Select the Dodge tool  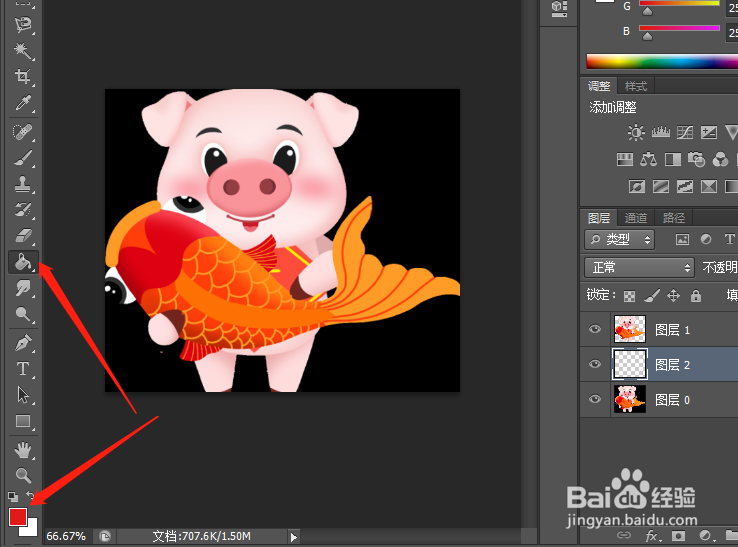(23, 314)
